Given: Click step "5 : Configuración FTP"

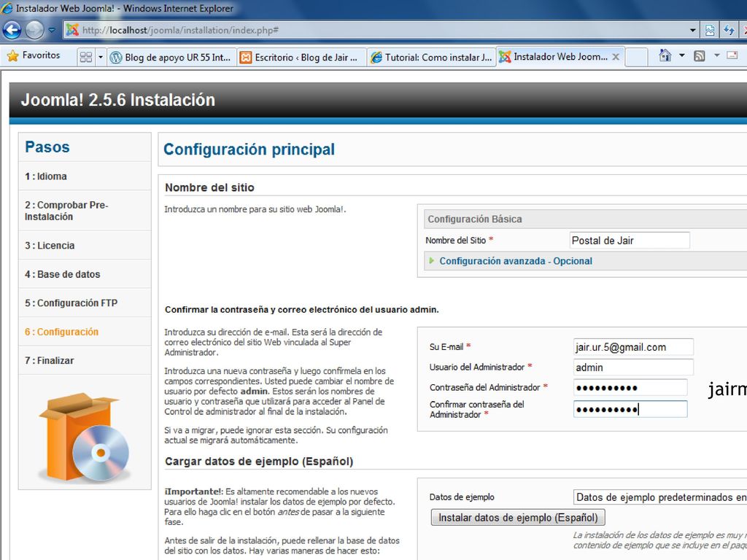Looking at the screenshot, I should [x=71, y=303].
